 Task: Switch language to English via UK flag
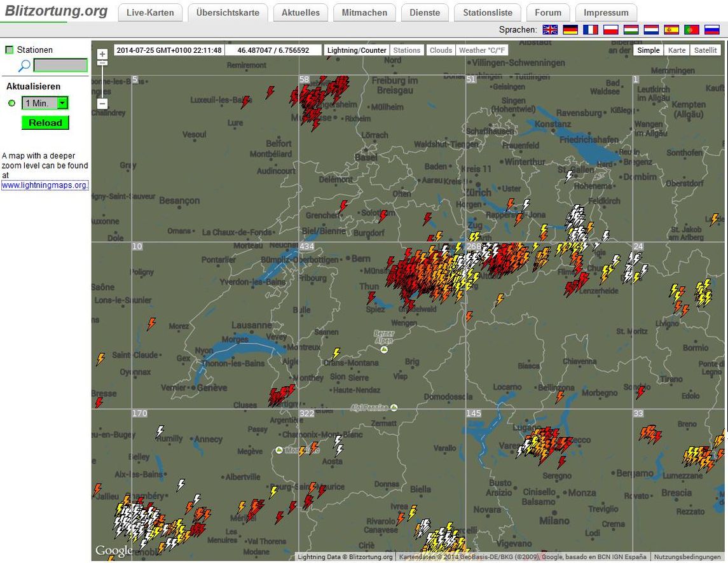pos(550,30)
